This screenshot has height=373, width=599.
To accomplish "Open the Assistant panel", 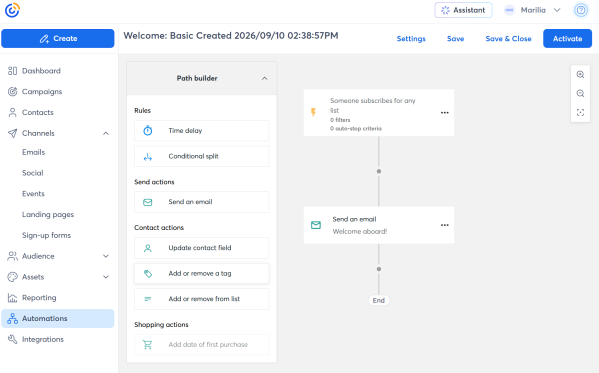I will (463, 10).
